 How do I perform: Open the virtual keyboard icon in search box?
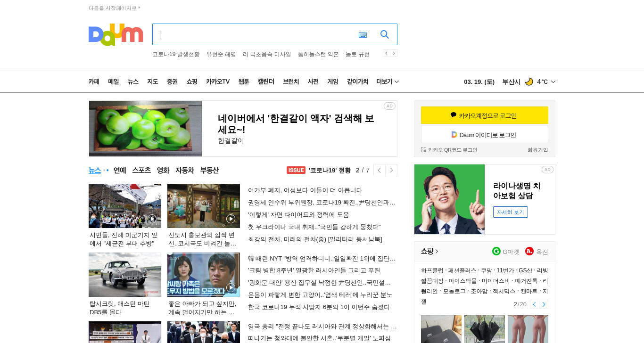coord(363,35)
